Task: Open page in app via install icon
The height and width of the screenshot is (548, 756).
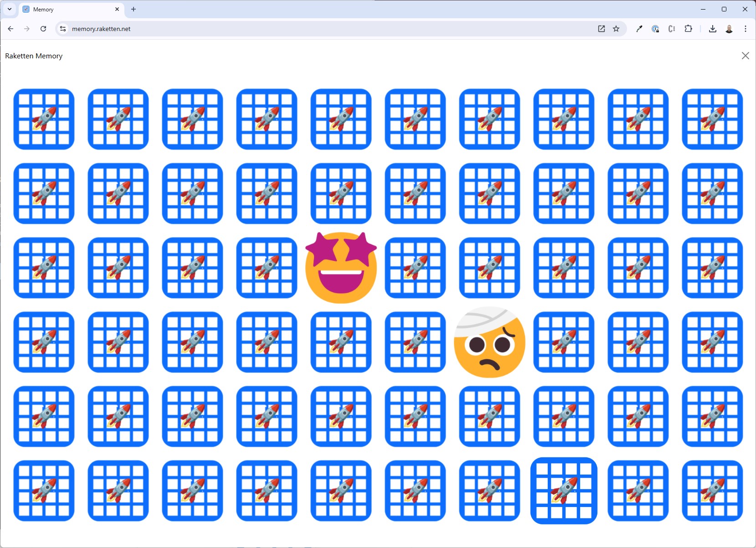Action: (602, 29)
